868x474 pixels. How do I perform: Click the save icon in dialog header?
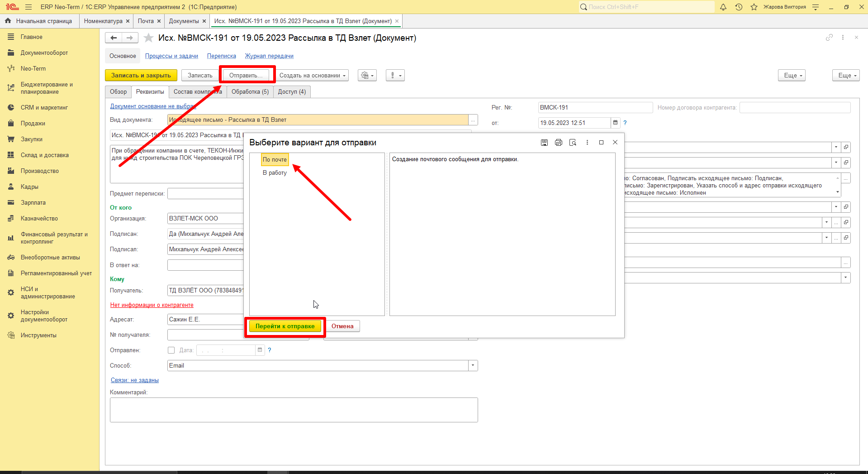click(544, 143)
